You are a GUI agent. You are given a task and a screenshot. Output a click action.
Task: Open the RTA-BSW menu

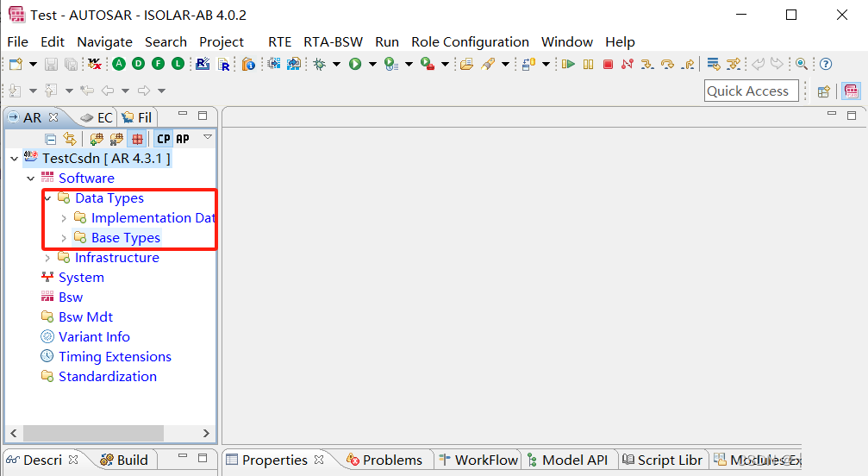tap(333, 41)
